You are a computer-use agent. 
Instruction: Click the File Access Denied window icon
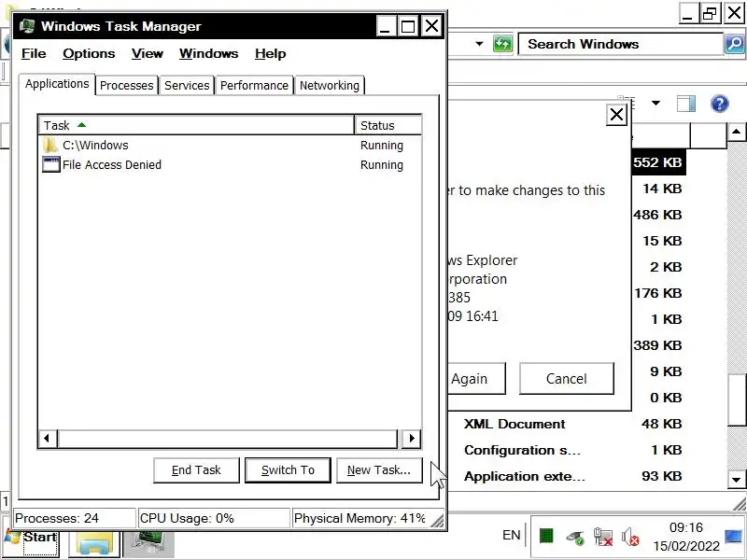[x=51, y=164]
